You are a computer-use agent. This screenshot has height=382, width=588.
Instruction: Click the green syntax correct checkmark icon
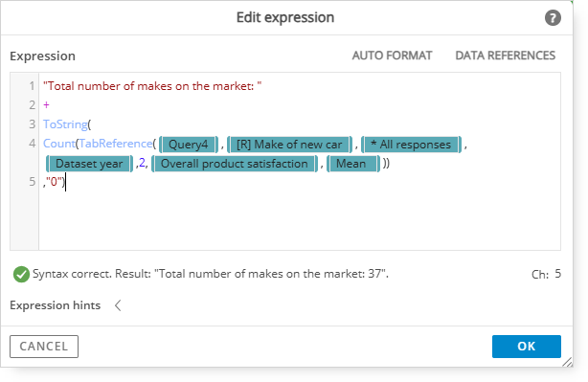21,274
